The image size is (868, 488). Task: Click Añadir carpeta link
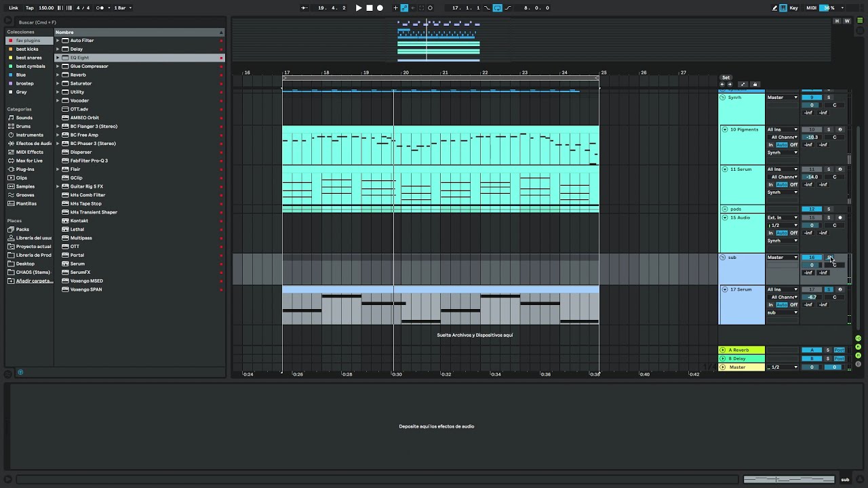tap(34, 281)
